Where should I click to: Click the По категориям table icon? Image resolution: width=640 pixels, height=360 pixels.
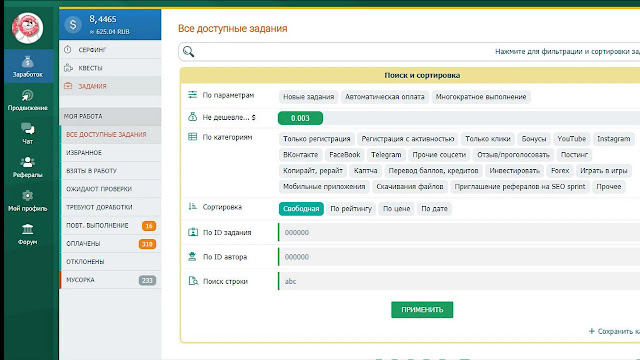coord(193,137)
